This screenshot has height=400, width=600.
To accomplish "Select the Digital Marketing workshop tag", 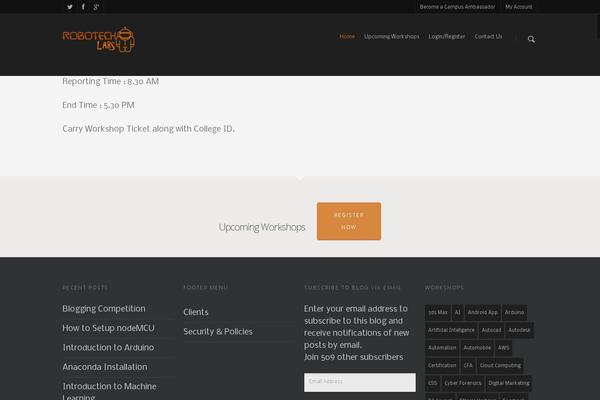I will click(x=509, y=383).
